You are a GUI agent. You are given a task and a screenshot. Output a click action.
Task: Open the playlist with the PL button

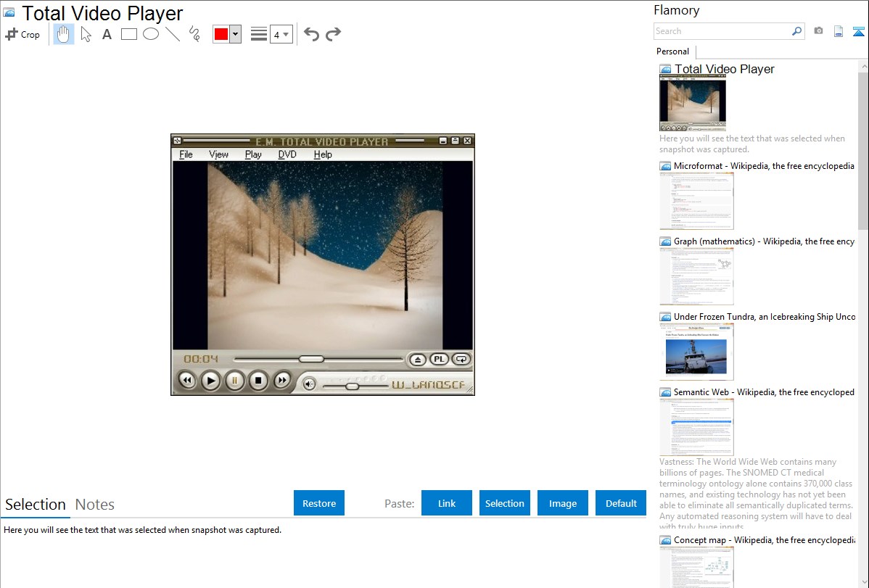pyautogui.click(x=439, y=359)
